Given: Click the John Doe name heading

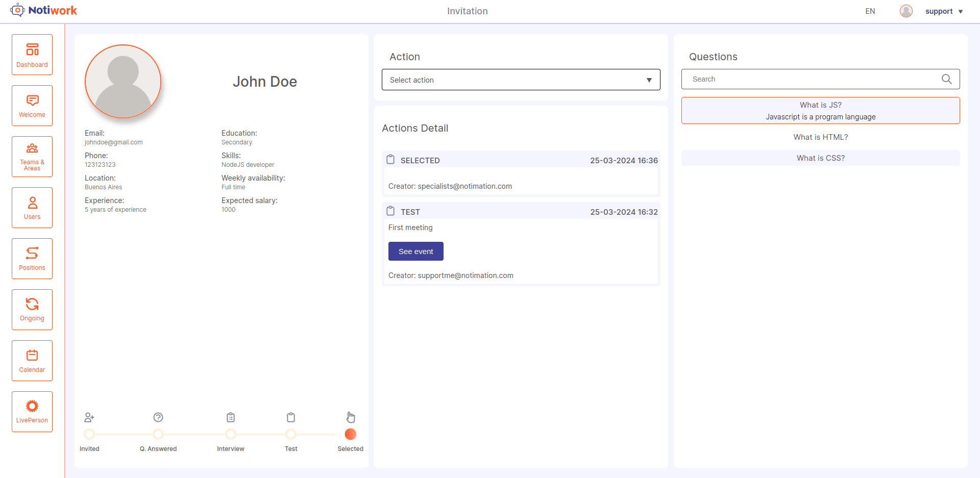Looking at the screenshot, I should pos(265,82).
